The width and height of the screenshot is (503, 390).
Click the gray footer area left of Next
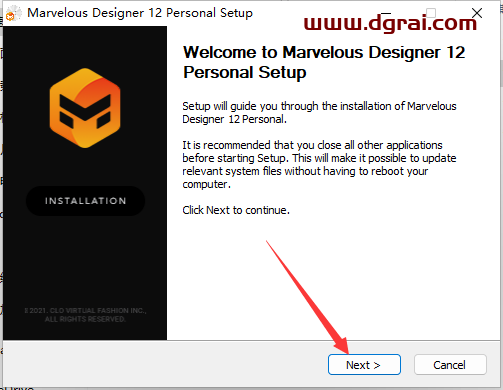point(165,365)
